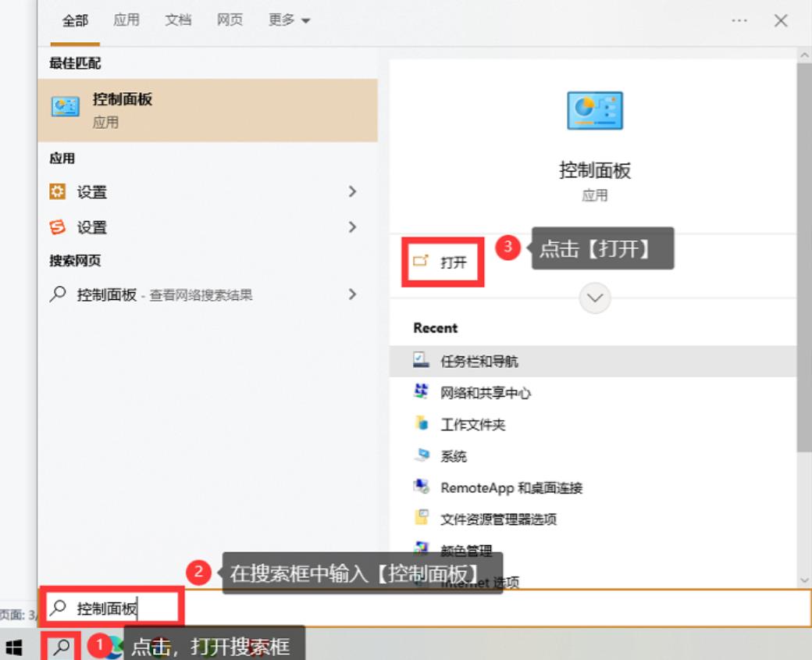Image resolution: width=812 pixels, height=660 pixels.
Task: Click the 打开 button for Control Panel
Action: [x=443, y=262]
